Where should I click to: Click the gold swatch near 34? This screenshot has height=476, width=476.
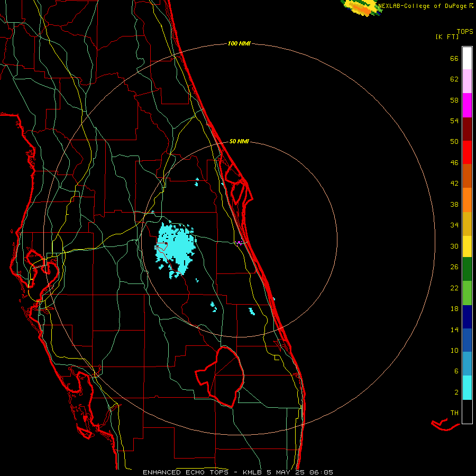pyautogui.click(x=467, y=224)
